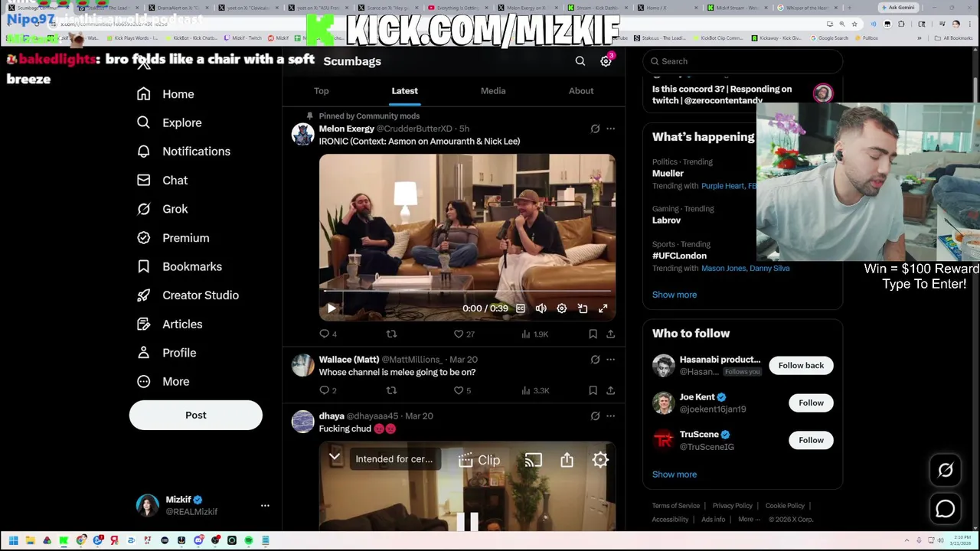This screenshot has height=551, width=980.
Task: Open Creator Studio
Action: pos(188,295)
